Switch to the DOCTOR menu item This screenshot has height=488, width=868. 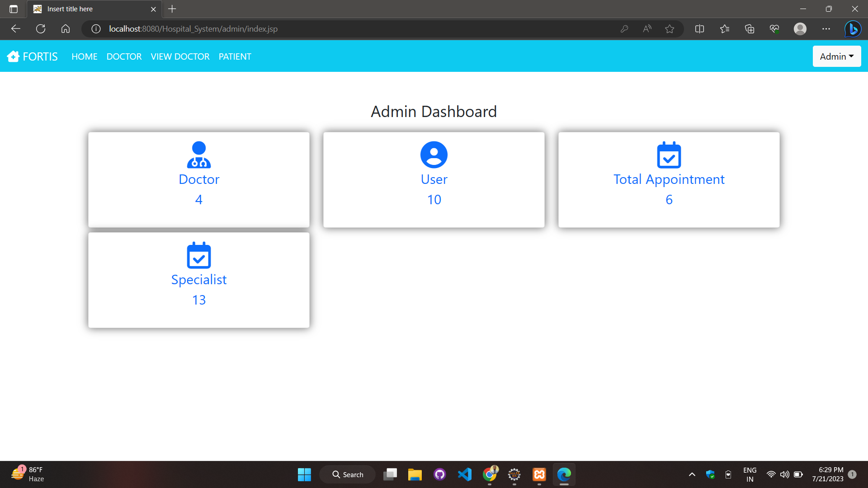[124, 56]
